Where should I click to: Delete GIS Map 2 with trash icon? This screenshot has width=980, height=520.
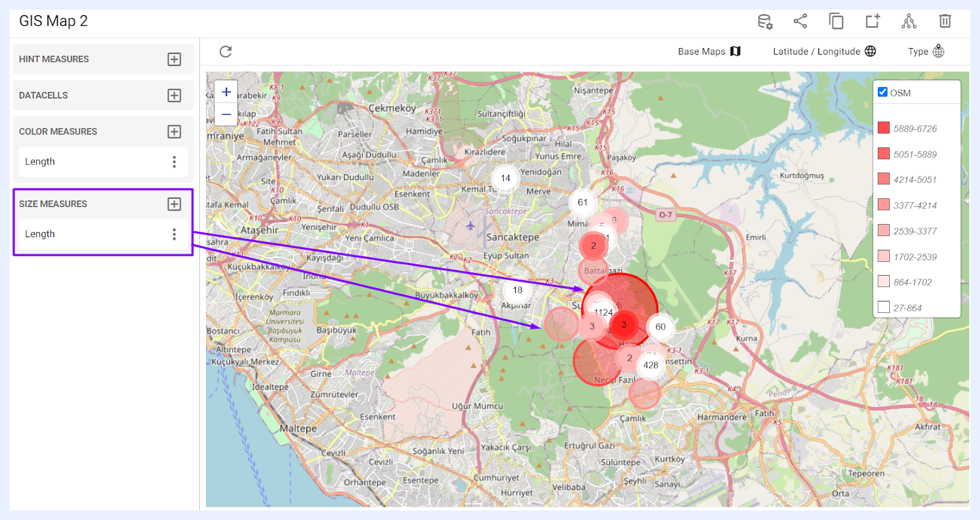(945, 22)
